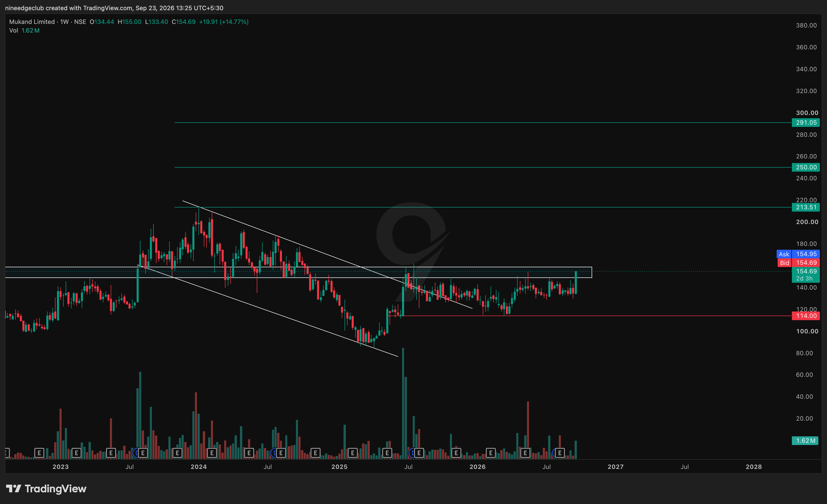Click the earnings E marker before 2023 label

(x=39, y=453)
